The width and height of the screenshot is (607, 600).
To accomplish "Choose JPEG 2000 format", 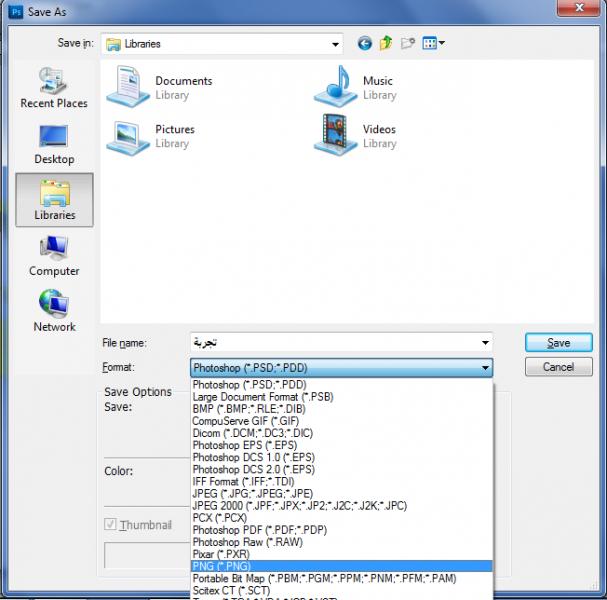I will pos(342,506).
